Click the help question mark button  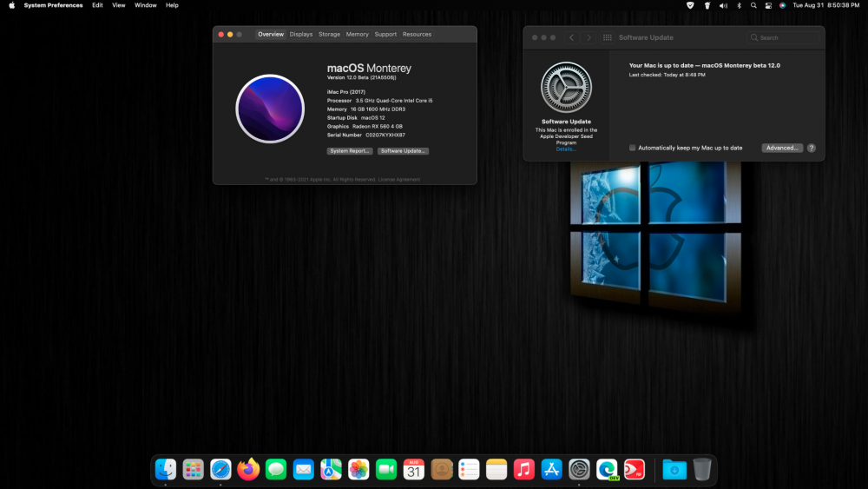811,148
